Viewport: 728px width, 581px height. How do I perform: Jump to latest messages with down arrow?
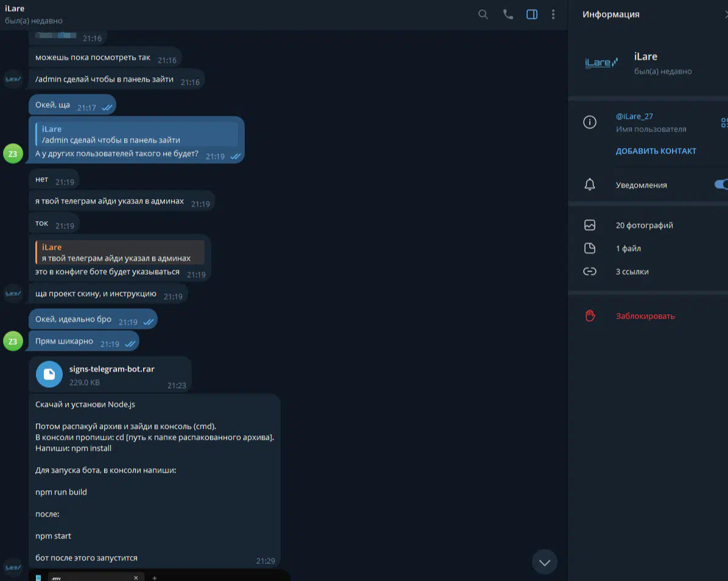[545, 562]
